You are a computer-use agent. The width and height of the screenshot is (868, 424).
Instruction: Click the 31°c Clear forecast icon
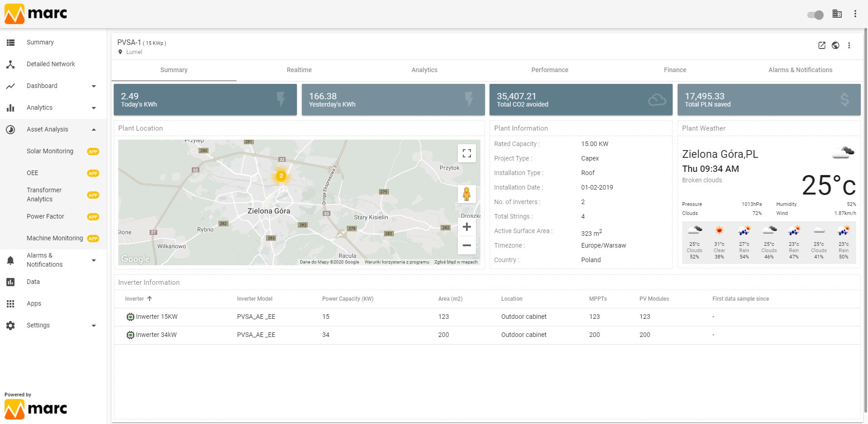click(719, 230)
